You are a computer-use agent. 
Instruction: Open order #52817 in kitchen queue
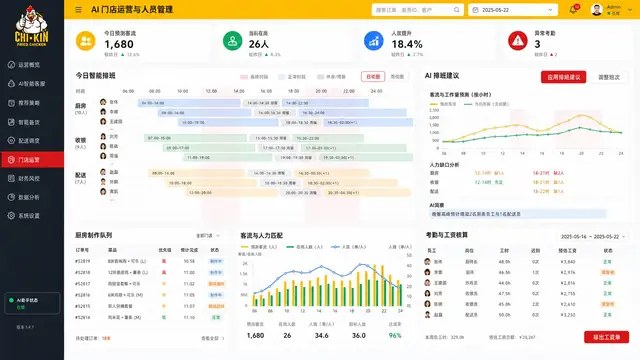point(149,284)
